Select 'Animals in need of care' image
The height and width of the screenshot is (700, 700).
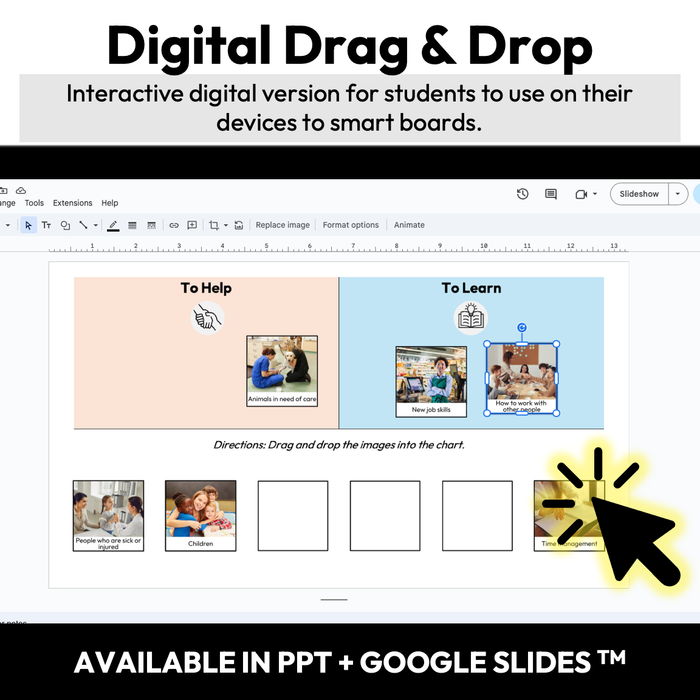(282, 371)
